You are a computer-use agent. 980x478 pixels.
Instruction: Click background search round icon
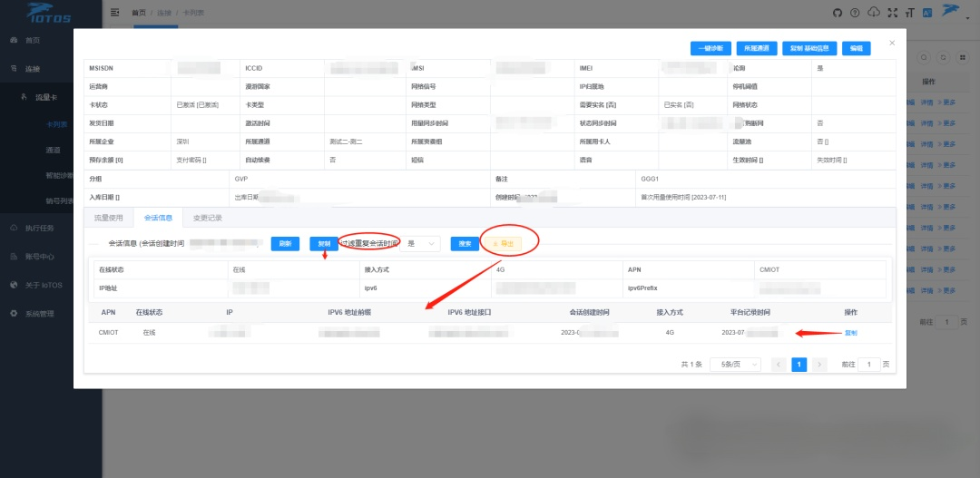click(924, 57)
